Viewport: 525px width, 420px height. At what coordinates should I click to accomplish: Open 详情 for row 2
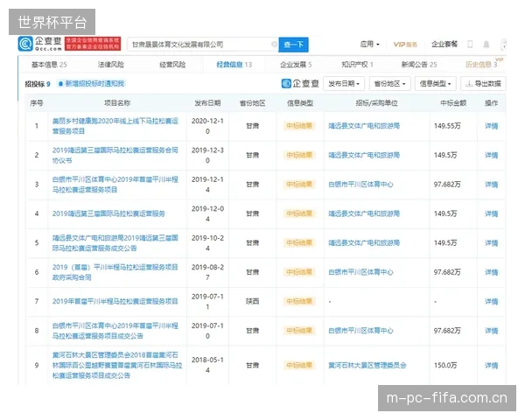(x=491, y=155)
